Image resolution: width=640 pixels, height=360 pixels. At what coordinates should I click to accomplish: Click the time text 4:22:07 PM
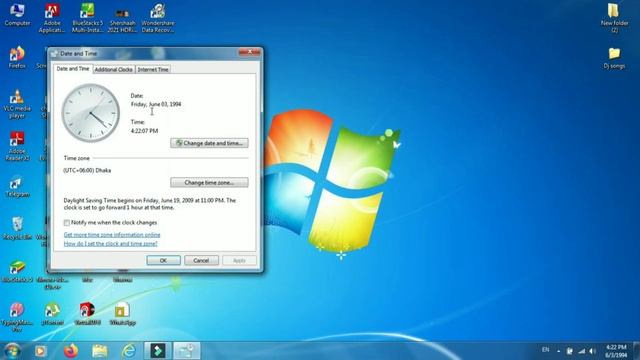144,131
